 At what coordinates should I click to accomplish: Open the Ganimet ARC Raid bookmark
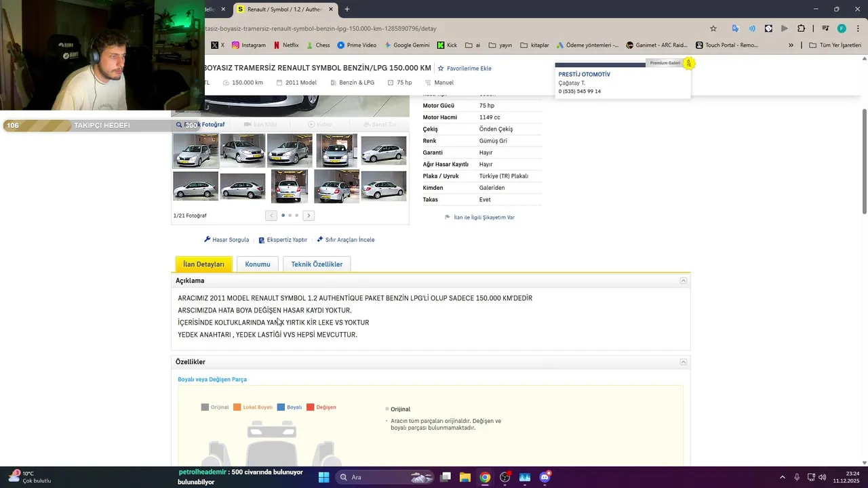pyautogui.click(x=656, y=45)
